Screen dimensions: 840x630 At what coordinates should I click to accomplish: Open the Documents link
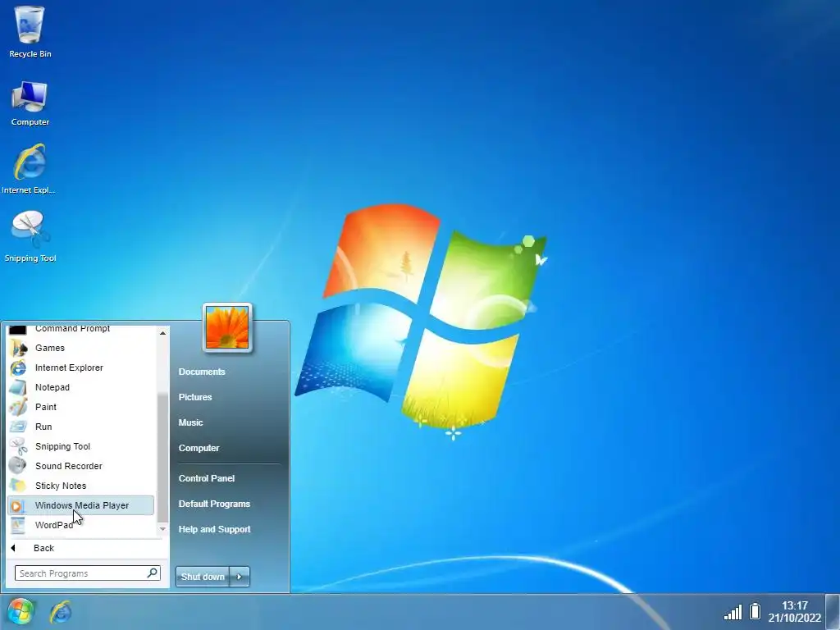click(x=202, y=372)
